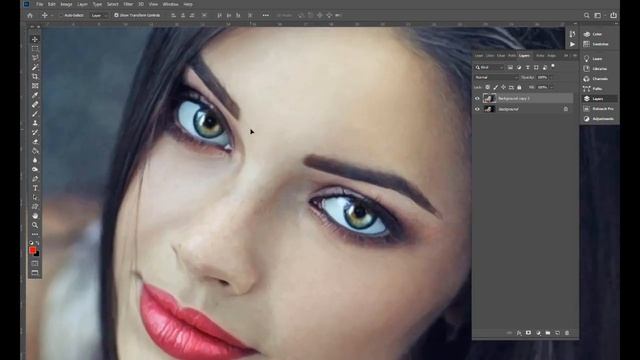Toggle lock transparent pixels
Image resolution: width=640 pixels, height=360 pixels.
(x=487, y=87)
